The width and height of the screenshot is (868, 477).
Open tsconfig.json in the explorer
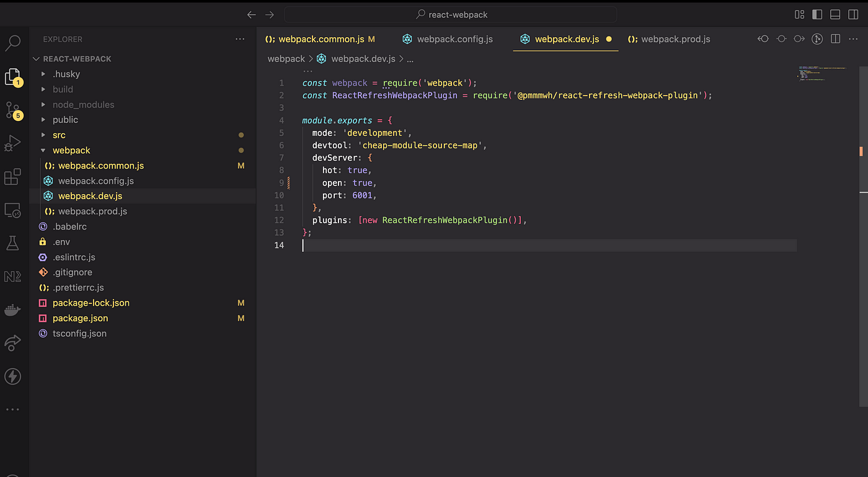point(79,333)
